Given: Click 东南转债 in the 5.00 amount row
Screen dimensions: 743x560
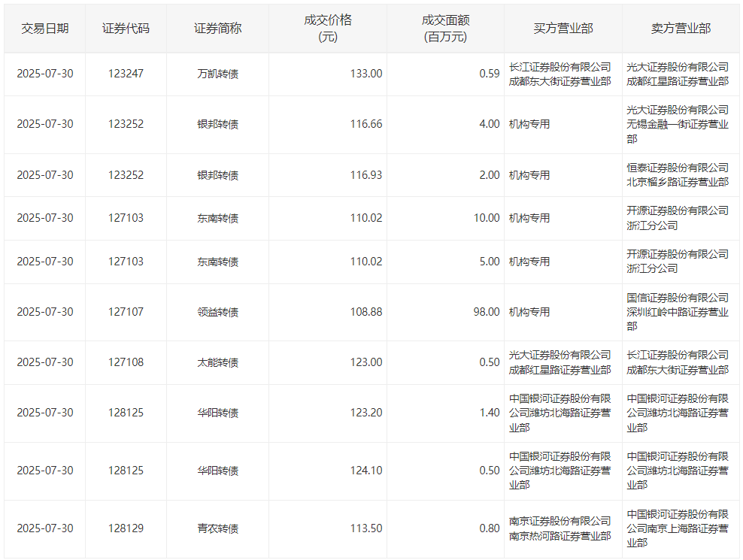Looking at the screenshot, I should point(217,262).
